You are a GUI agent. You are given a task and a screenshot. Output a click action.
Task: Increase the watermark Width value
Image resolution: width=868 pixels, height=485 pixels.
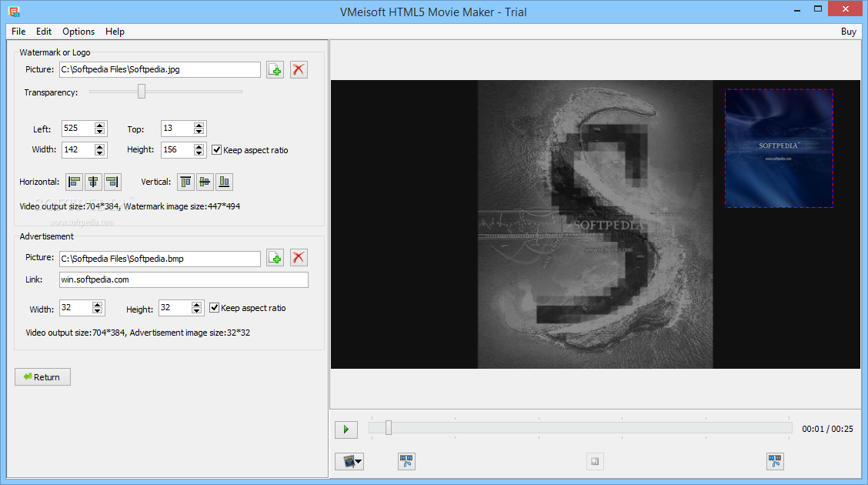[x=99, y=147]
